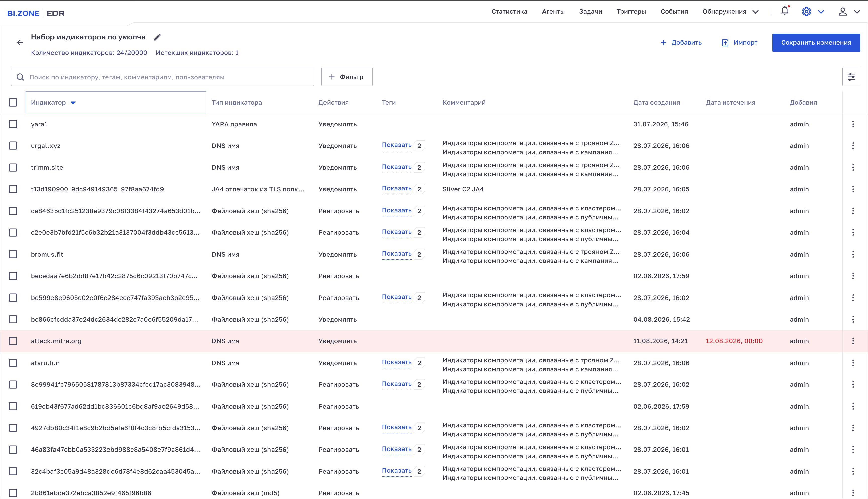Open row menu for 619cb43f677ad hash

pyautogui.click(x=853, y=406)
